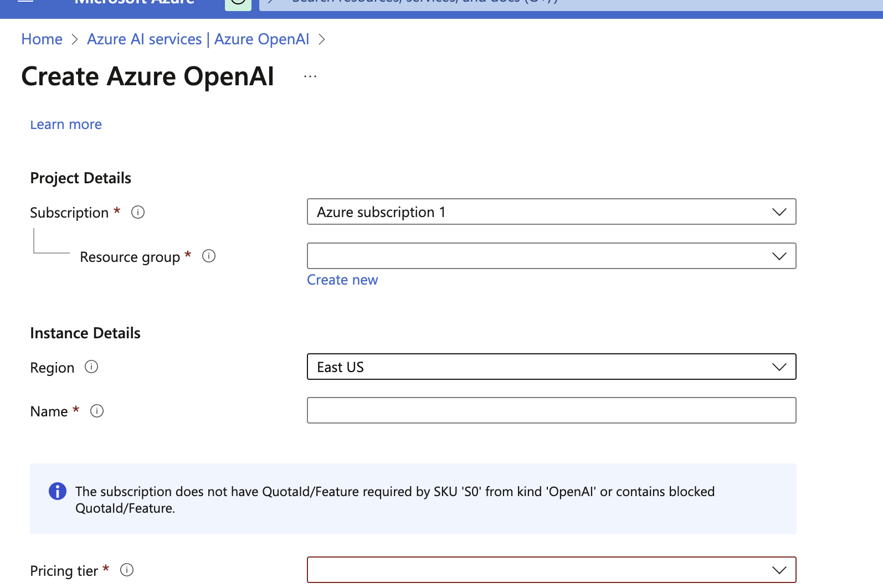Viewport: 883px width, 588px height.
Task: Click the QuotaId/Feature warning message text
Action: coord(395,499)
